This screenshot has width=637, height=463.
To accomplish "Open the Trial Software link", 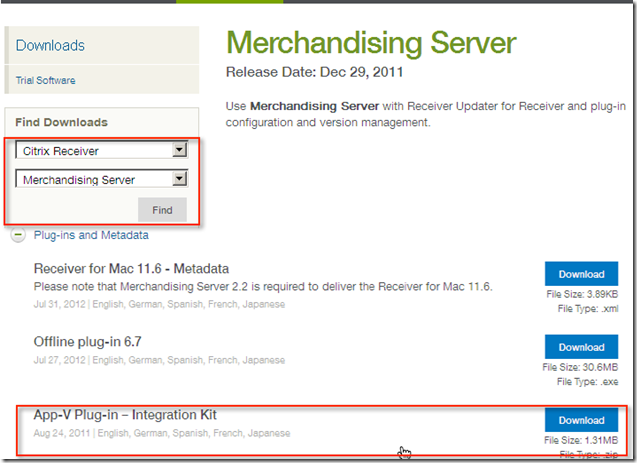I will tap(46, 80).
